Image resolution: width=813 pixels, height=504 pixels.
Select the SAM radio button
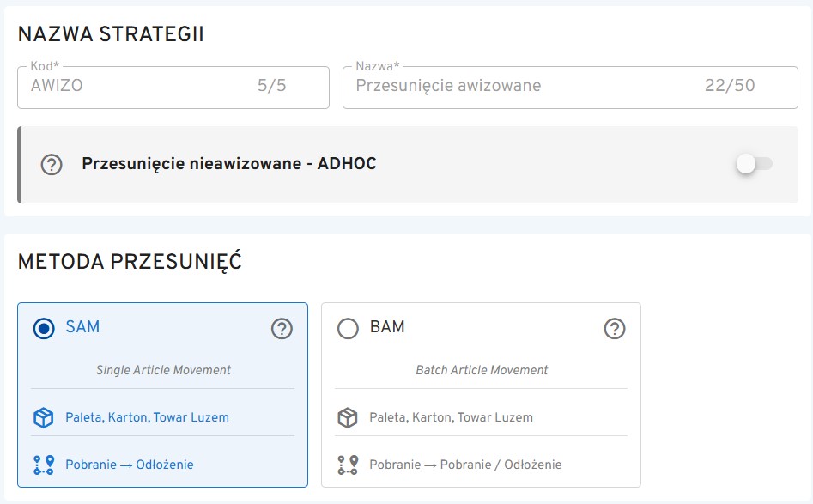point(44,328)
